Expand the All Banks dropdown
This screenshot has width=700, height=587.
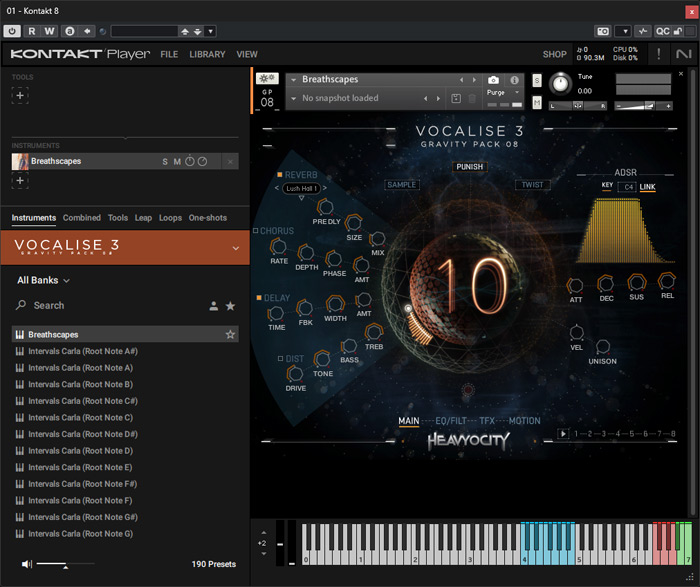(x=44, y=281)
